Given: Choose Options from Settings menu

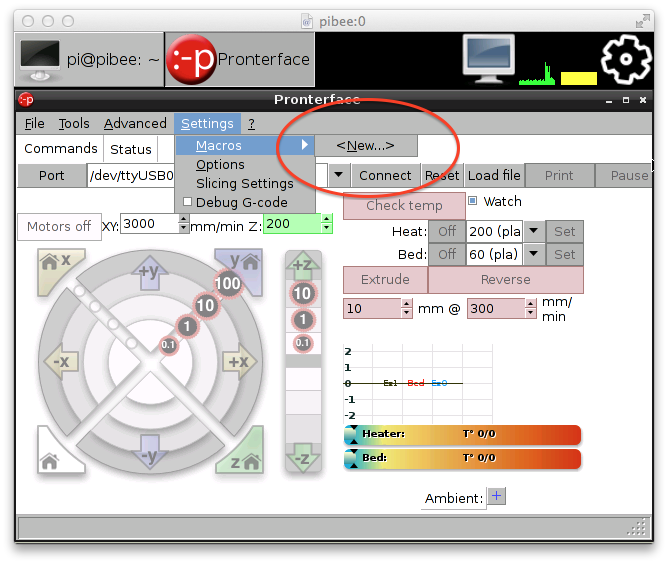Looking at the screenshot, I should pyautogui.click(x=245, y=164).
